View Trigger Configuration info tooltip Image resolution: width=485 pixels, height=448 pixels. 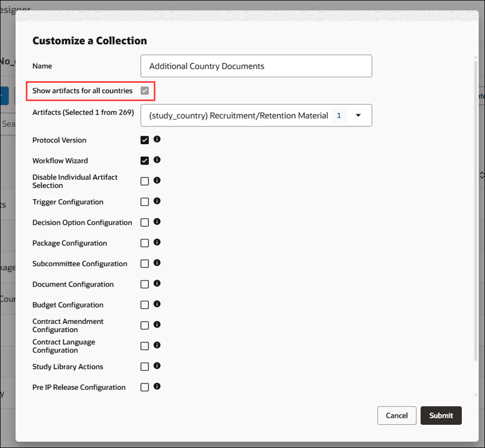click(x=156, y=201)
